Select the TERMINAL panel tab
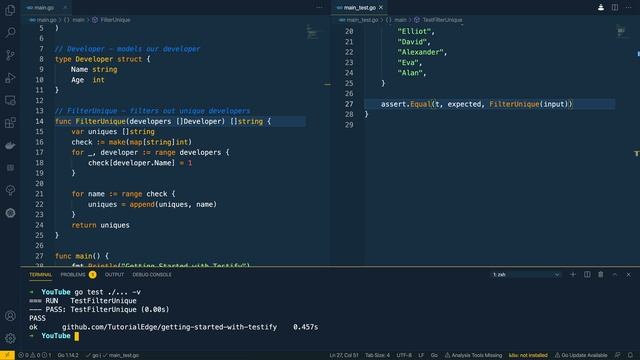Viewport: 640px width, 360px height. 40,275
